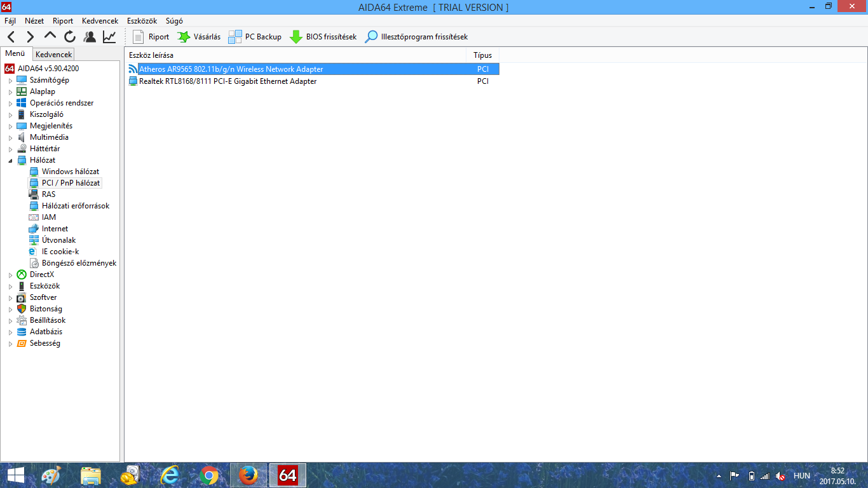
Task: Select the IAM tree item
Action: (x=43, y=217)
